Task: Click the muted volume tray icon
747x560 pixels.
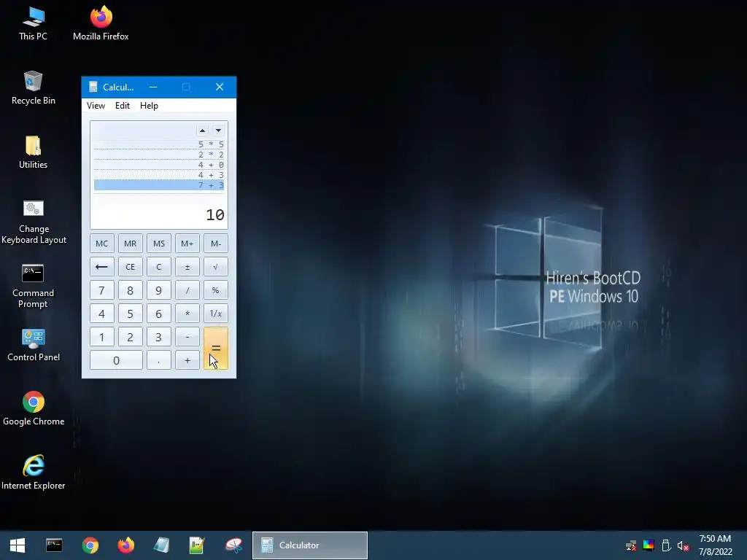Action: pos(683,545)
